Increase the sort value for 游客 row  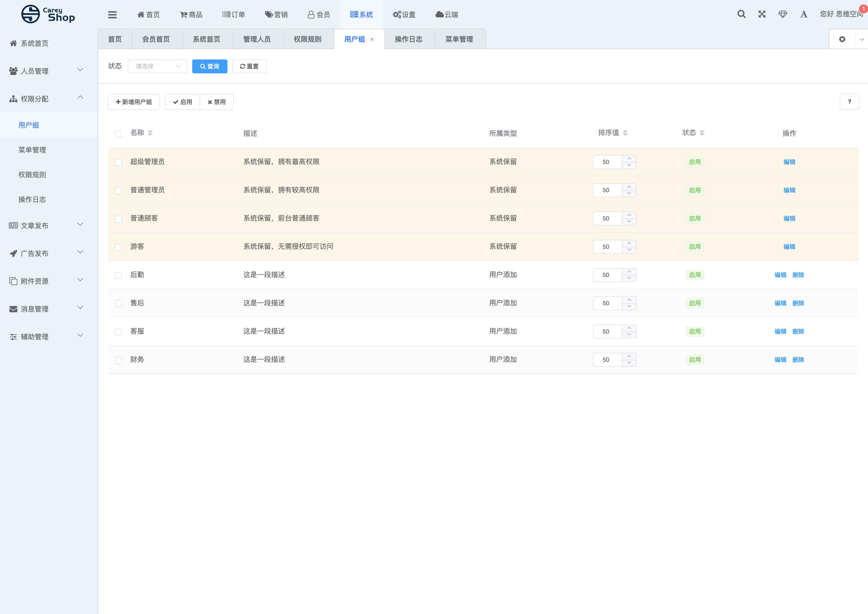tap(629, 244)
